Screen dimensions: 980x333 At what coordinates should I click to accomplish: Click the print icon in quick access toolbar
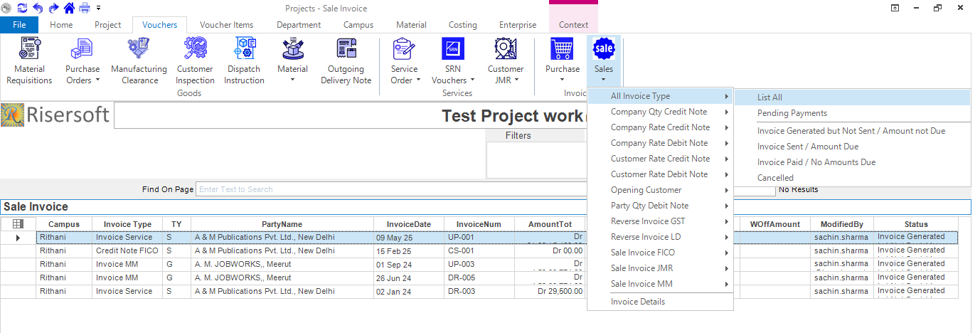tap(85, 8)
